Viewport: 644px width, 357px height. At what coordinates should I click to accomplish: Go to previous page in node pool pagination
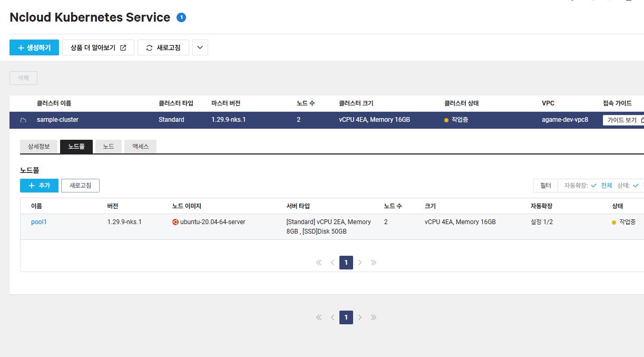(333, 263)
